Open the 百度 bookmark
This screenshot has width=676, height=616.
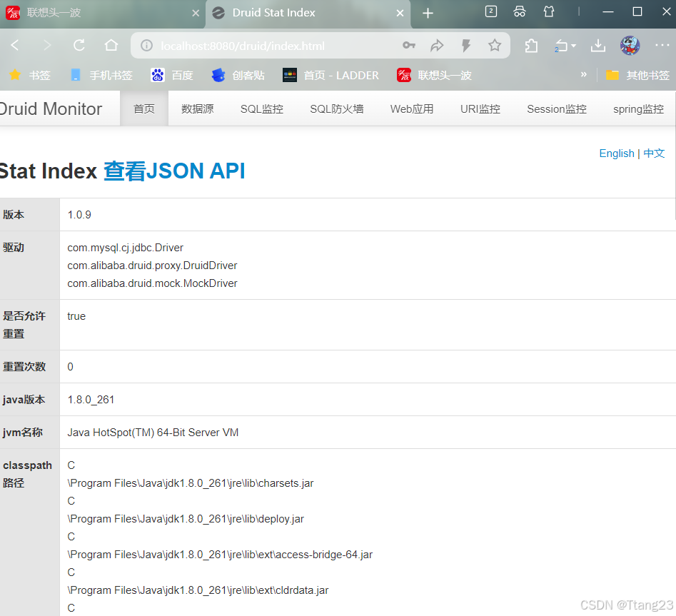coord(172,76)
